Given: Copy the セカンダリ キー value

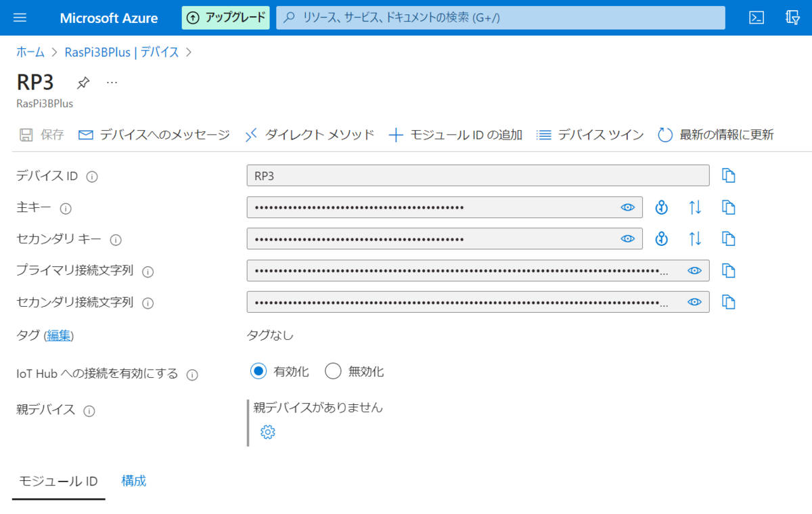Looking at the screenshot, I should click(728, 238).
